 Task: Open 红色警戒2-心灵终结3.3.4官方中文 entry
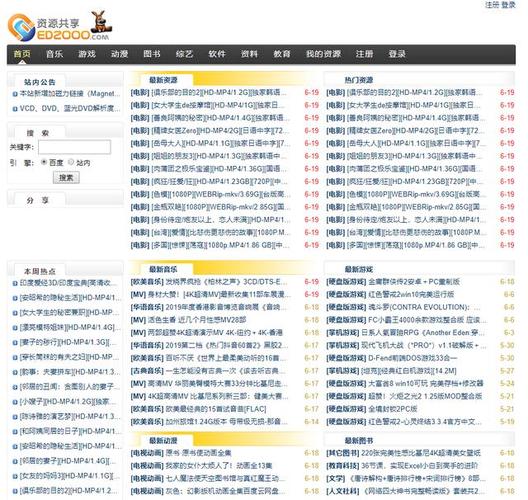coord(425,422)
